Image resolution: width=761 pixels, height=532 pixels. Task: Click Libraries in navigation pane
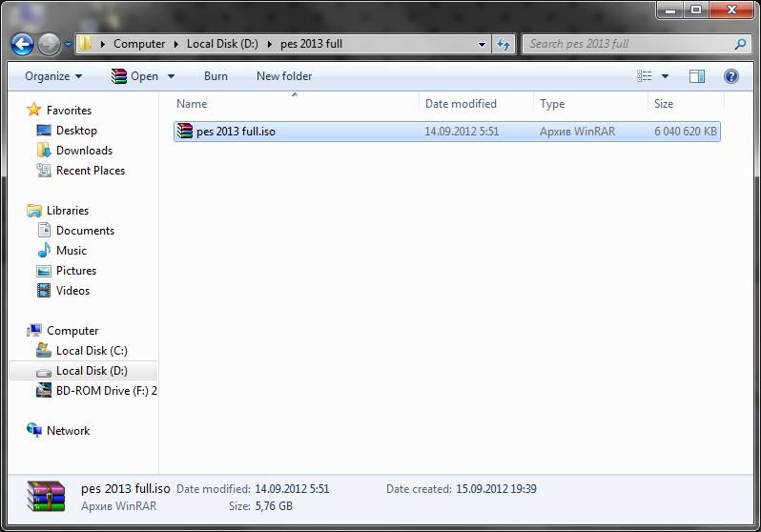68,211
